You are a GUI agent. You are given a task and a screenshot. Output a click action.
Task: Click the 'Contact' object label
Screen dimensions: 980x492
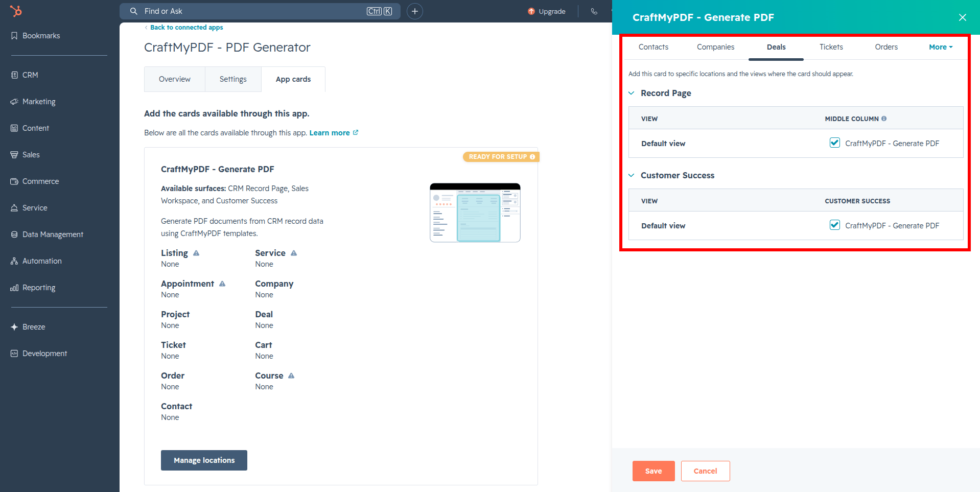tap(177, 406)
